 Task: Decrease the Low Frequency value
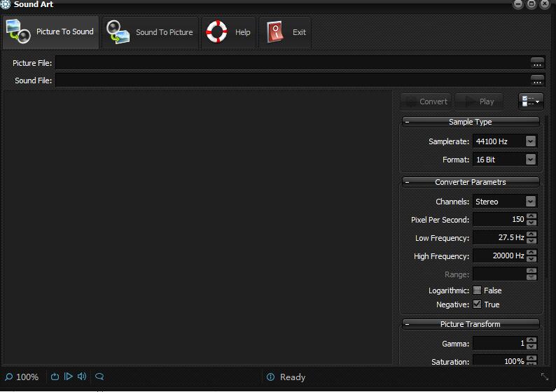(531, 241)
